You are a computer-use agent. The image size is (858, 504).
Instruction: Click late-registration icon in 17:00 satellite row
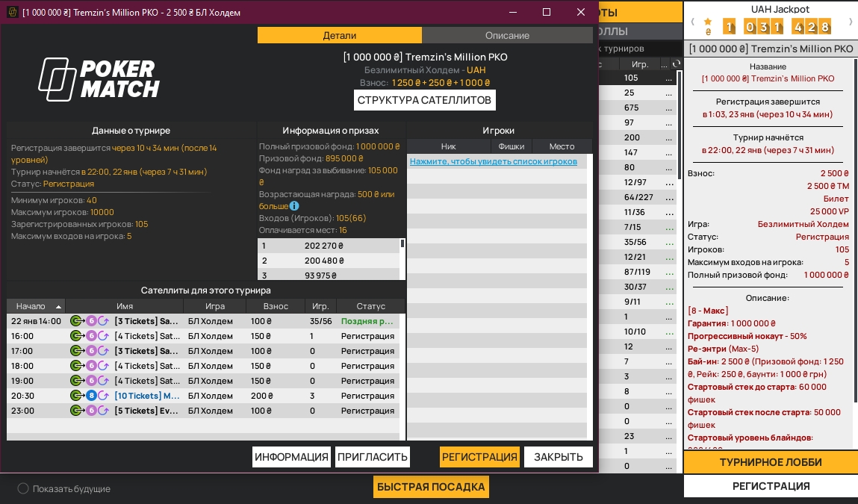(77, 351)
